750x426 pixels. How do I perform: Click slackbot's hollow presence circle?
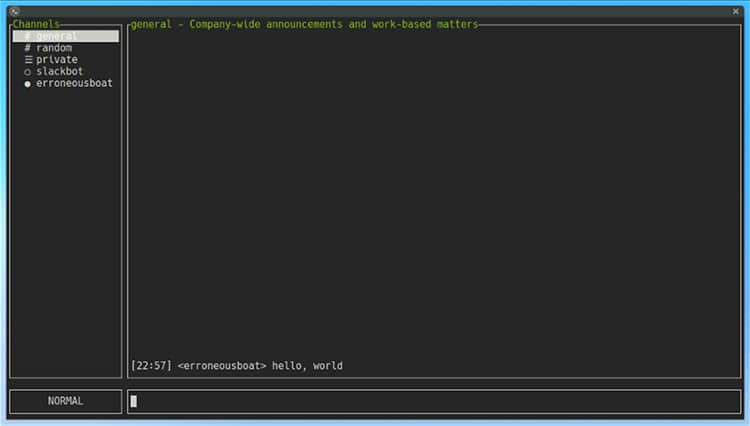click(28, 72)
